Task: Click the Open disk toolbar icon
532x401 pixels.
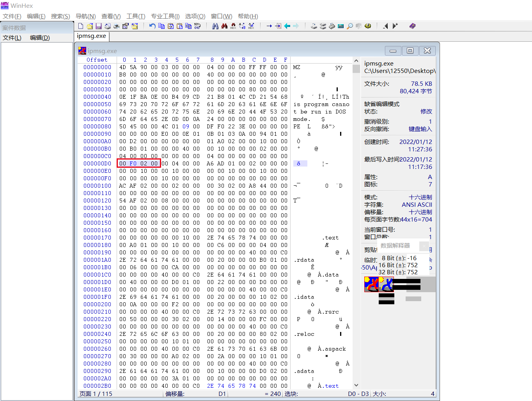Action: pyautogui.click(x=314, y=26)
